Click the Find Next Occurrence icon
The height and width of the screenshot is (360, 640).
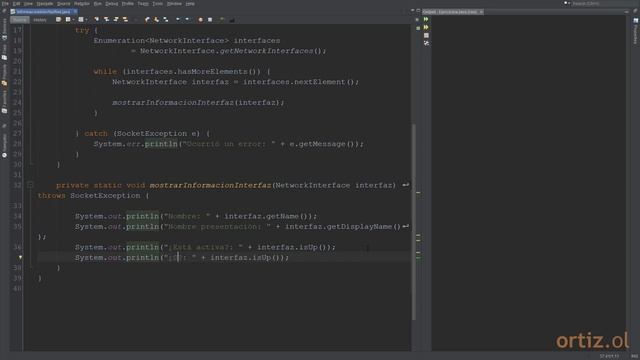116,20
